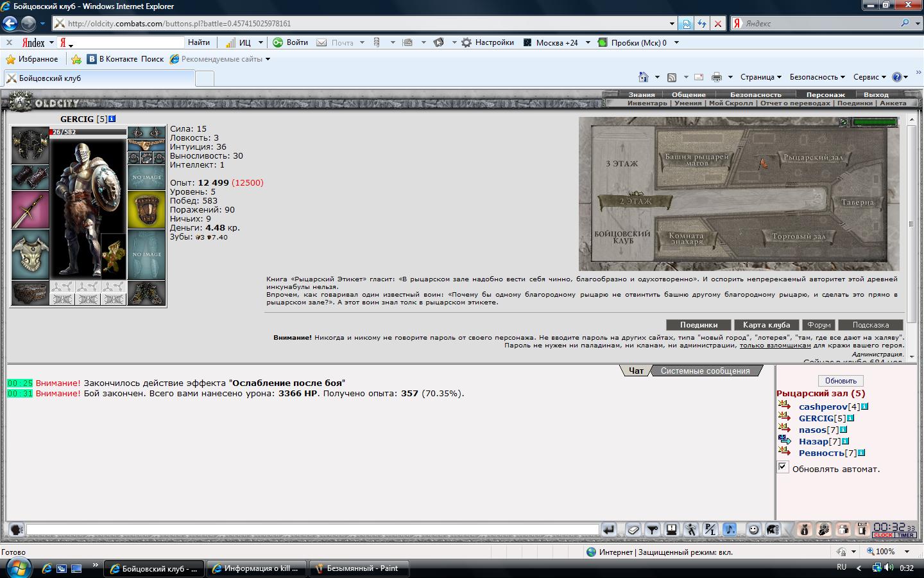
Task: Switch clock to TIMER mode
Action: pyautogui.click(x=905, y=535)
